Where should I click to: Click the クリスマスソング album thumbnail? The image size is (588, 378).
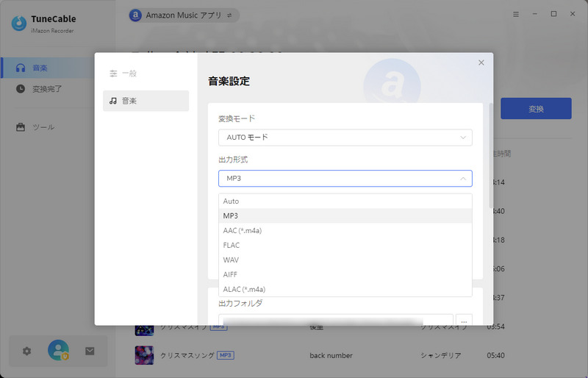point(144,355)
